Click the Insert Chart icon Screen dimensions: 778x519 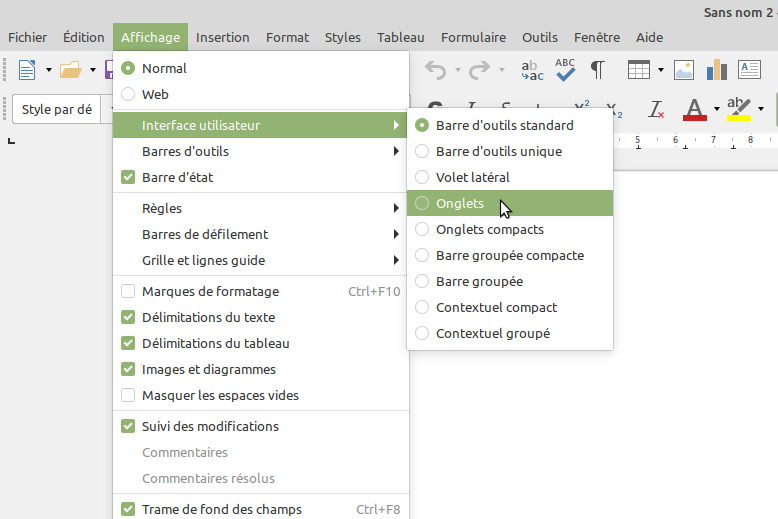tap(716, 70)
